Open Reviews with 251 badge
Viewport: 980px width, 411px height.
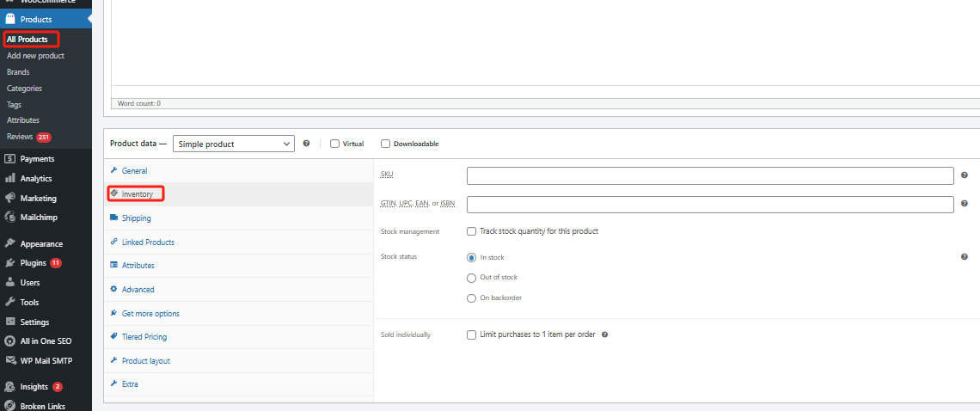(28, 137)
